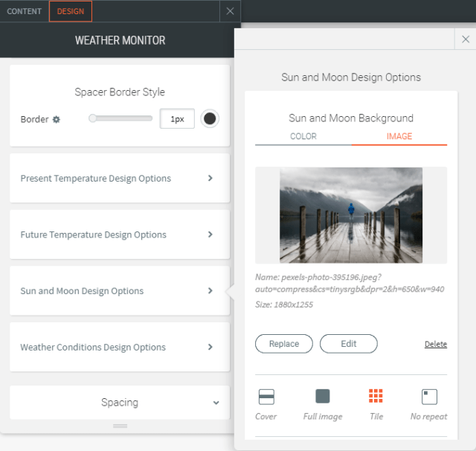This screenshot has height=451, width=476.
Task: Select the IMAGE background tab
Action: (399, 136)
